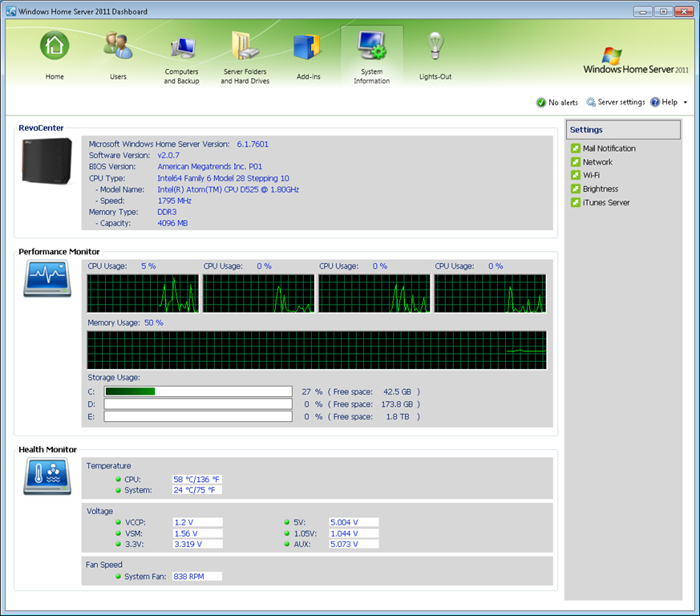Click the D: drive storage usage bar
Viewport: 700px width, 616px height.
point(198,403)
